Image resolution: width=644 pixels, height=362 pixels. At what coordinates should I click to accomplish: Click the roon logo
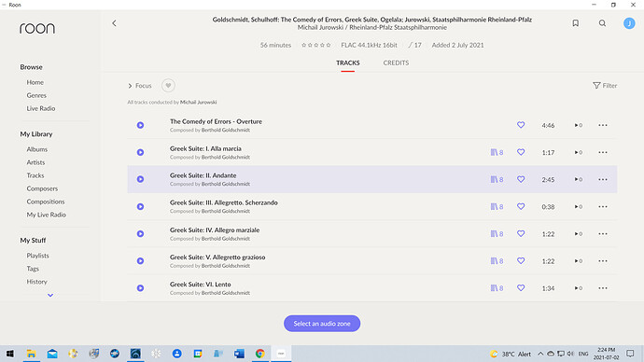point(37,28)
